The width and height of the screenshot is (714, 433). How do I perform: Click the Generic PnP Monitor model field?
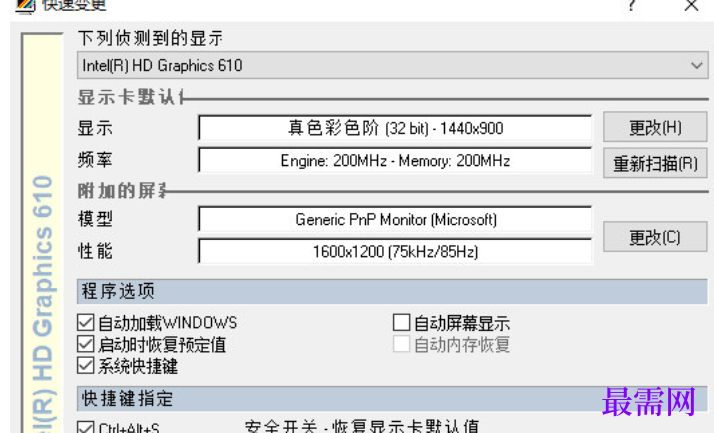[395, 219]
